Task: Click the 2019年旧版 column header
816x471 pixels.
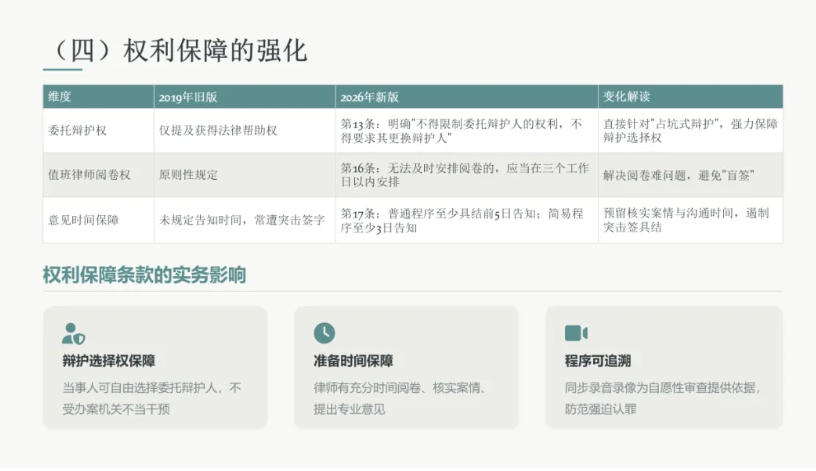Action: pos(245,97)
